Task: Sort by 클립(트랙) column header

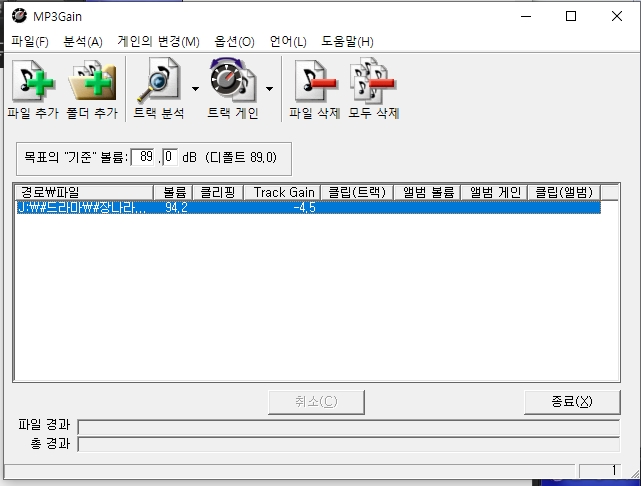Action: point(358,192)
